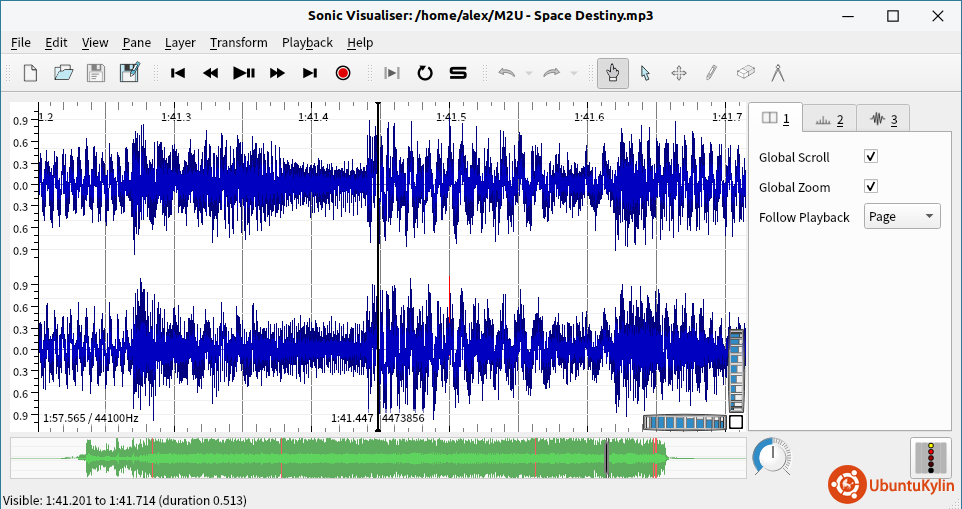Choose the Draw pencil tool

(x=711, y=73)
